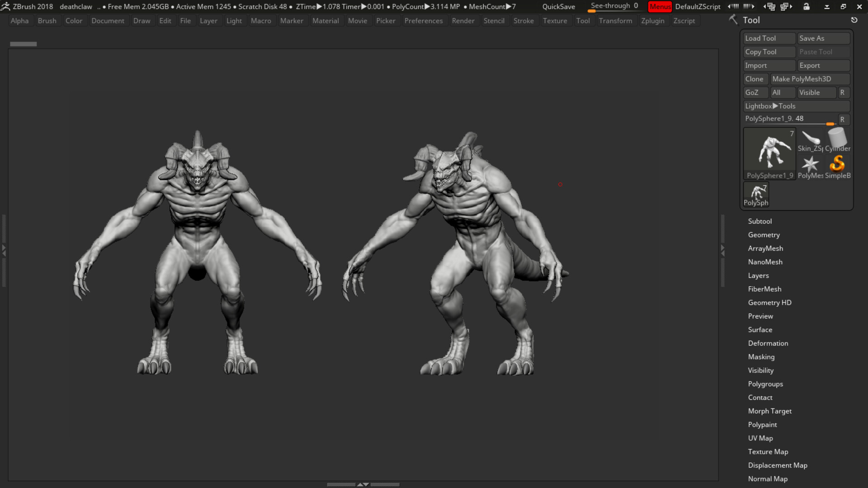Viewport: 868px width, 488px height.
Task: Click the GoZ button
Action: click(x=755, y=92)
